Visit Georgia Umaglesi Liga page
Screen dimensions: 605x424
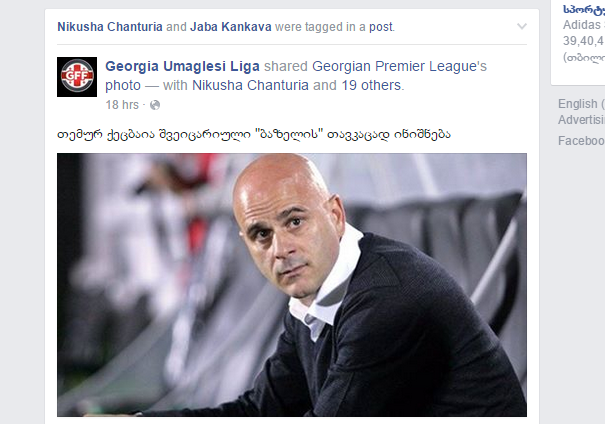[182, 66]
